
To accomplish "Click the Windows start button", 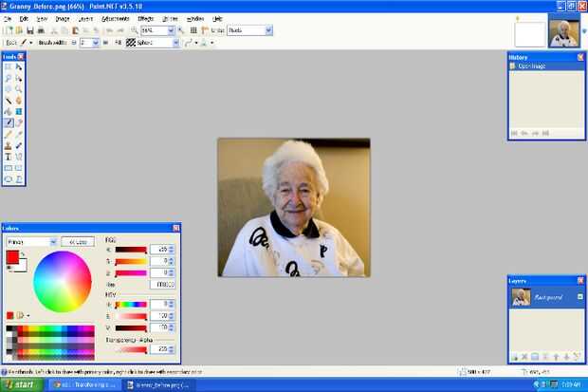I will [x=22, y=384].
